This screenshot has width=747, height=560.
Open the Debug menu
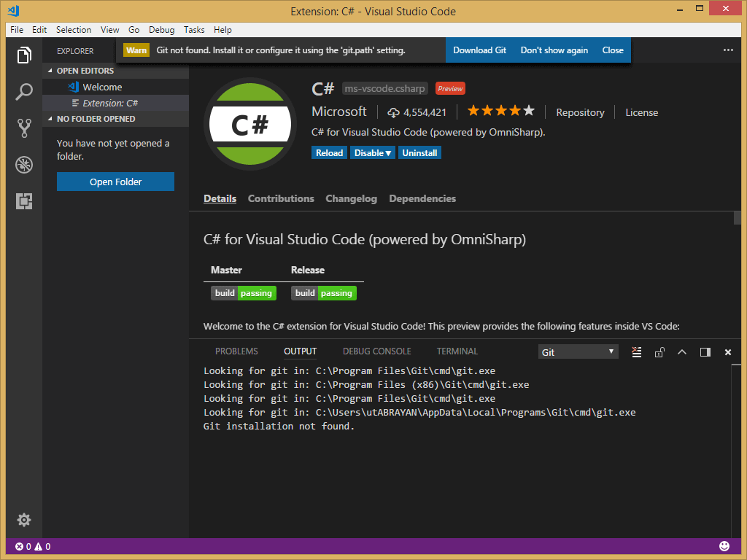[161, 29]
